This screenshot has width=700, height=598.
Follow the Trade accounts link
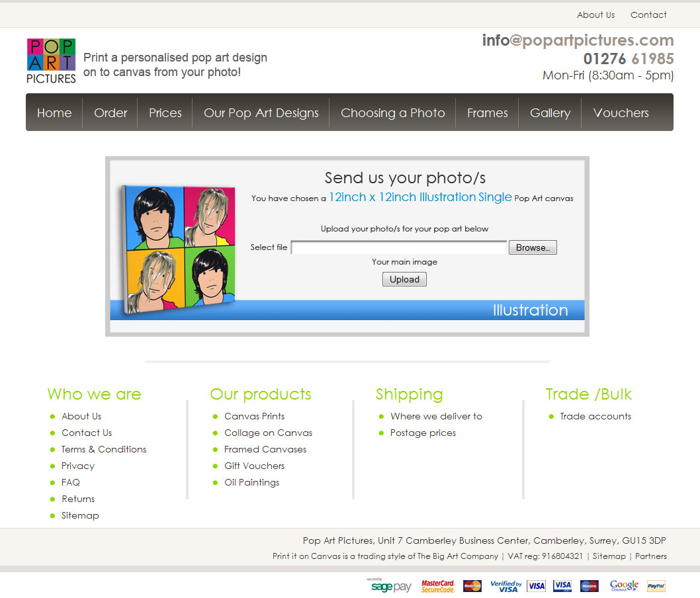(595, 416)
